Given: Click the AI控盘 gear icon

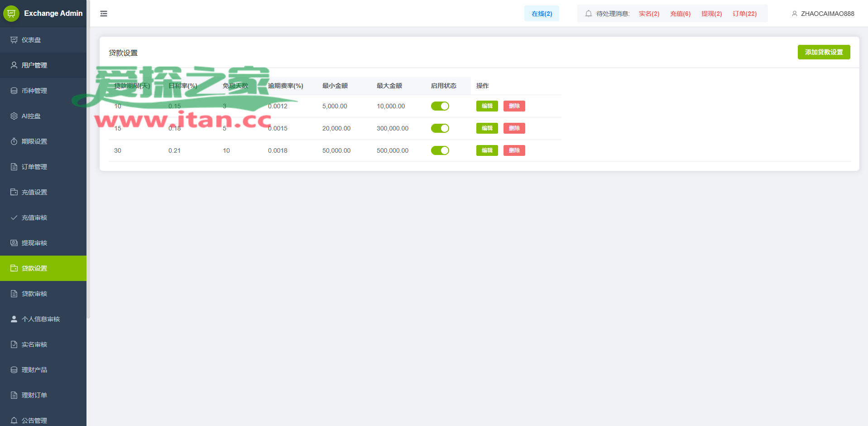Looking at the screenshot, I should coord(14,116).
